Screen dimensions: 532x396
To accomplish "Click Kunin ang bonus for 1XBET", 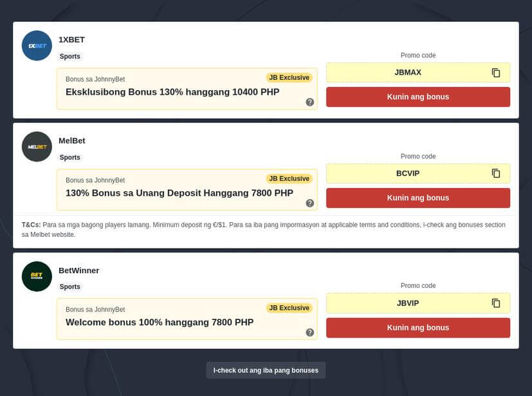I will pos(417,97).
